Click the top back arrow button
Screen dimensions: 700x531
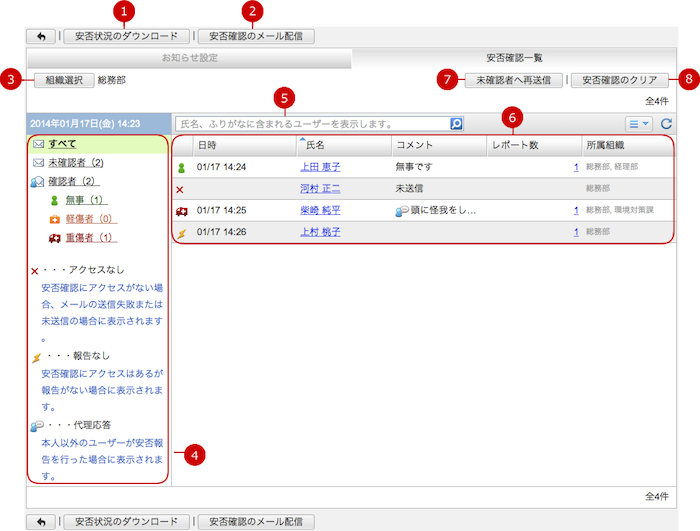point(41,36)
